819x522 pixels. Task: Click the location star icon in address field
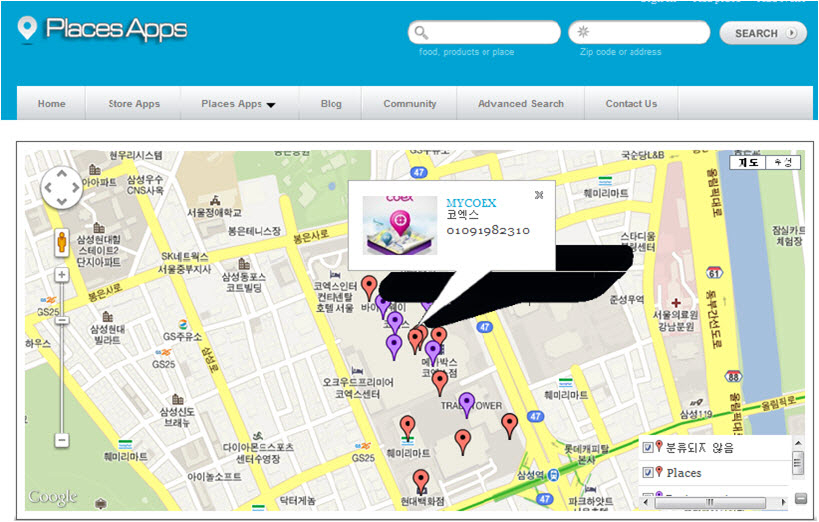583,32
